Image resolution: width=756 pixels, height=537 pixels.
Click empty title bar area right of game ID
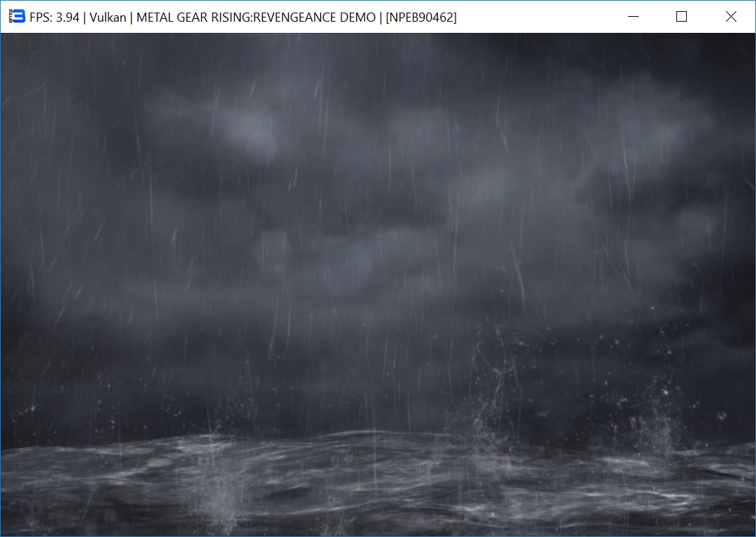tap(538, 17)
